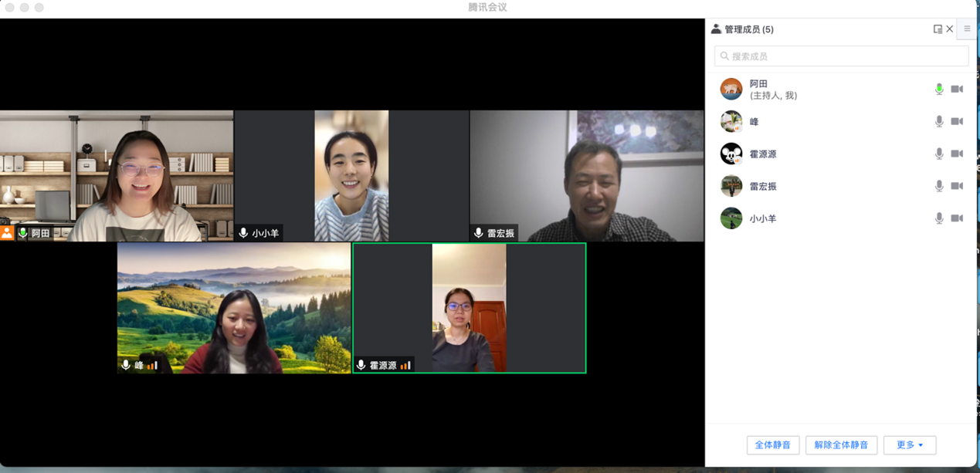
Task: Pop out the 管理成员 panel
Action: click(x=938, y=29)
